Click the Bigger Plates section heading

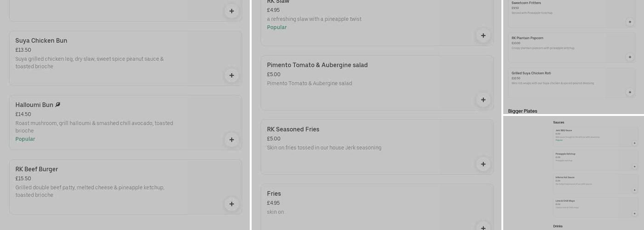[x=523, y=111]
